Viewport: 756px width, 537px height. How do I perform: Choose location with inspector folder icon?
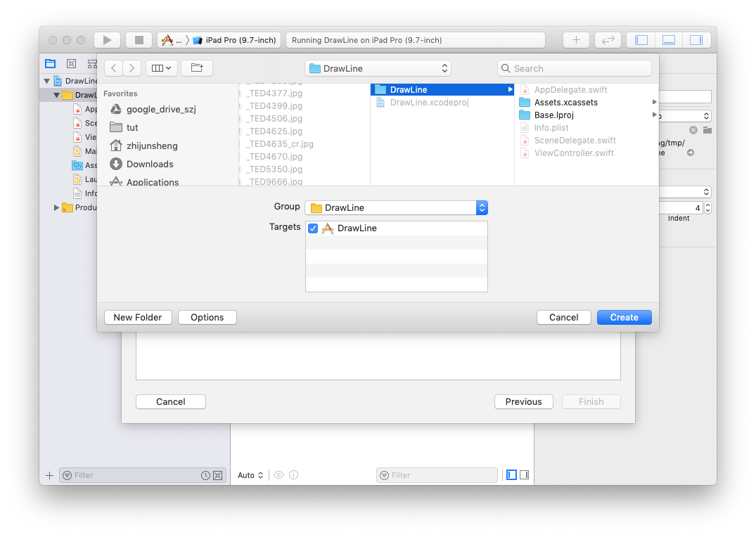pos(707,130)
